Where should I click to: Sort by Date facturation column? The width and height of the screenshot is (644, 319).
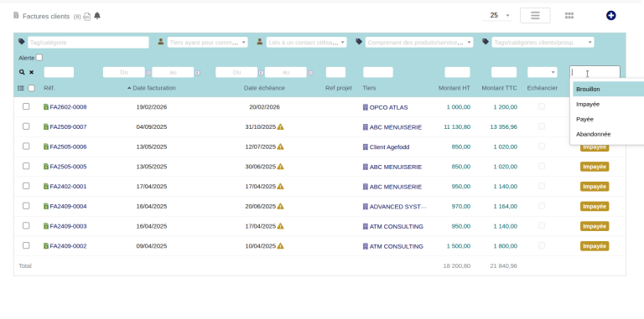[x=154, y=88]
